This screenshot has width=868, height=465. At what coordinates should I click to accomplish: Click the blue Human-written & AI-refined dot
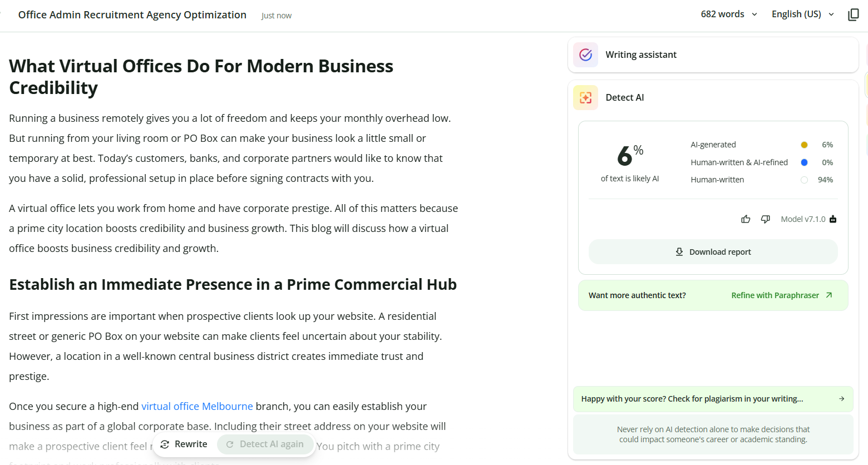(804, 162)
